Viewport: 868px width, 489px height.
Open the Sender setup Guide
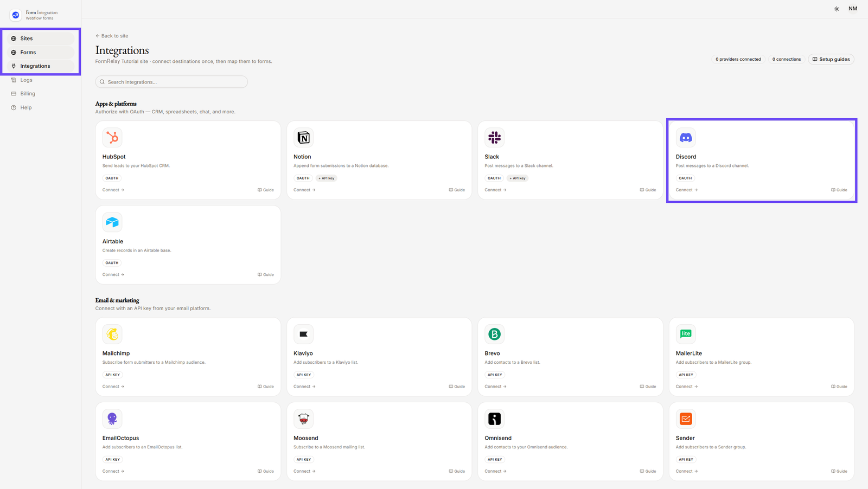pos(839,471)
